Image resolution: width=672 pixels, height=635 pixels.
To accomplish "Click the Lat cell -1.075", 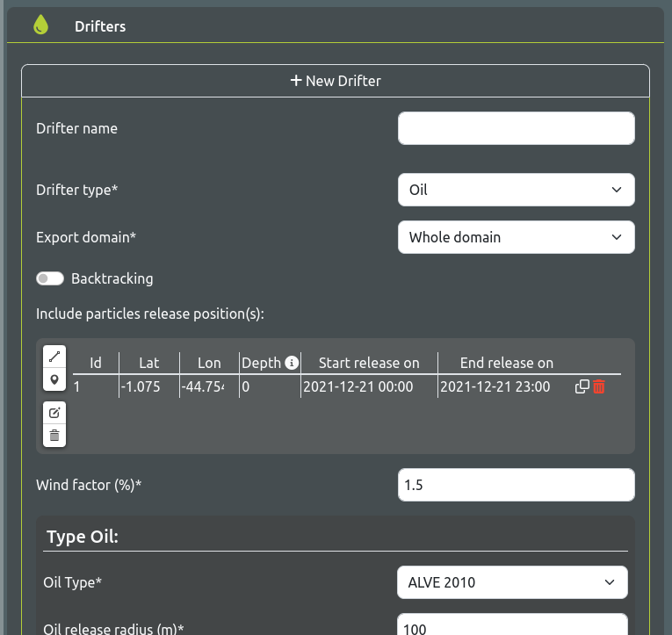I will (149, 386).
